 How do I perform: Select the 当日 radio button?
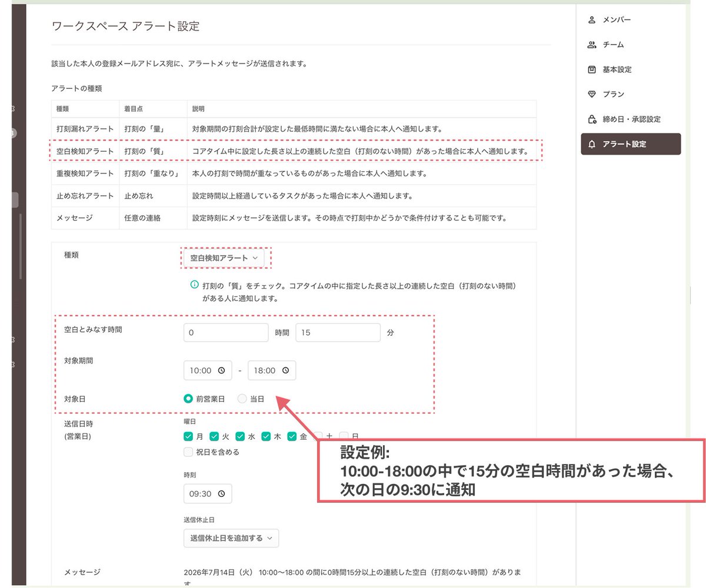(242, 399)
